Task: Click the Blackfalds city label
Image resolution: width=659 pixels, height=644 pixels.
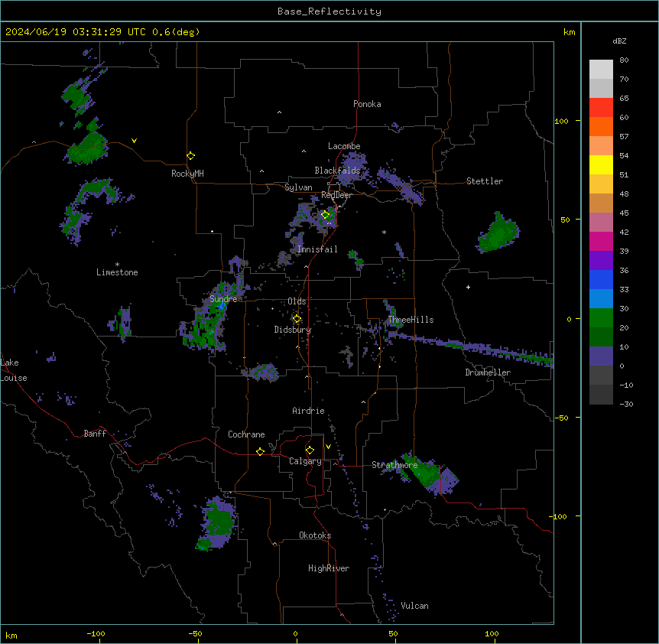Action: (337, 171)
